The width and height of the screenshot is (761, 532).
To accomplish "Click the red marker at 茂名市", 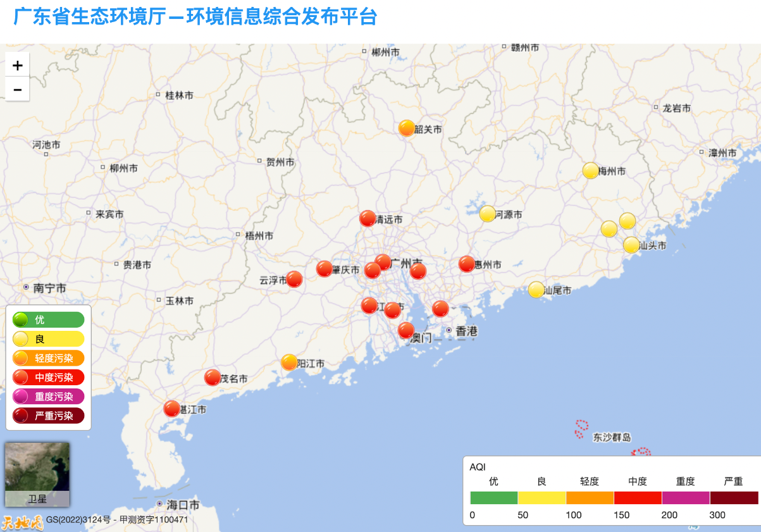I will pyautogui.click(x=213, y=378).
